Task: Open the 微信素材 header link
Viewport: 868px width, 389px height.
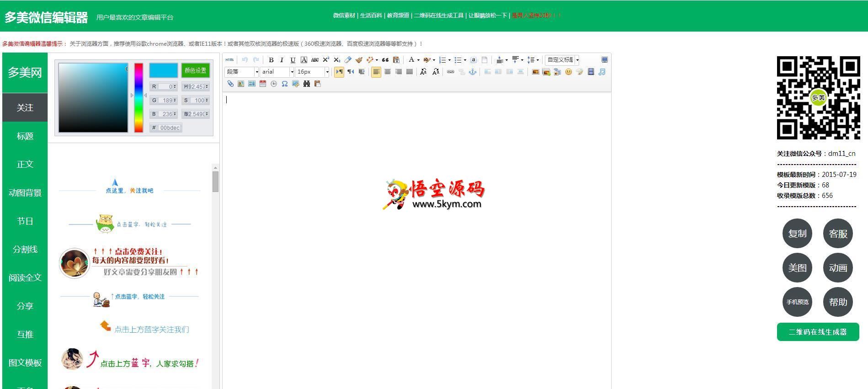Action: point(344,16)
